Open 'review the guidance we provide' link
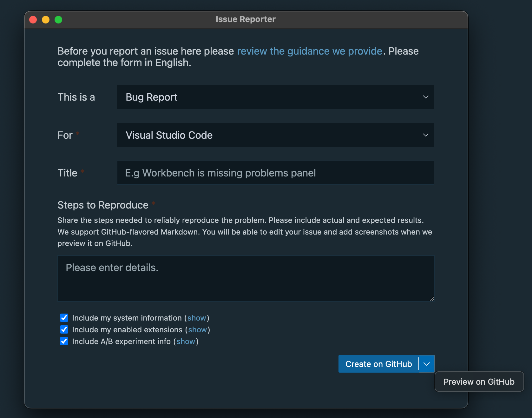Image resolution: width=532 pixels, height=418 pixels. [310, 51]
